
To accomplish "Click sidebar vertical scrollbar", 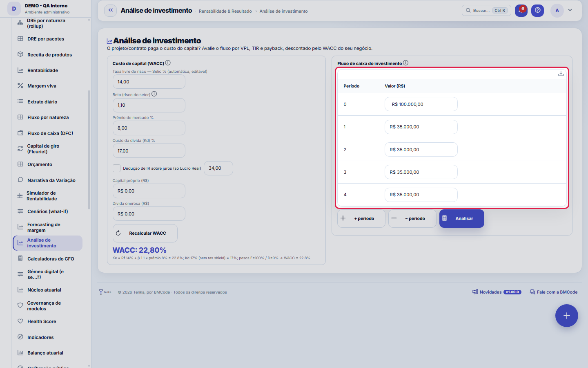I will point(89,149).
